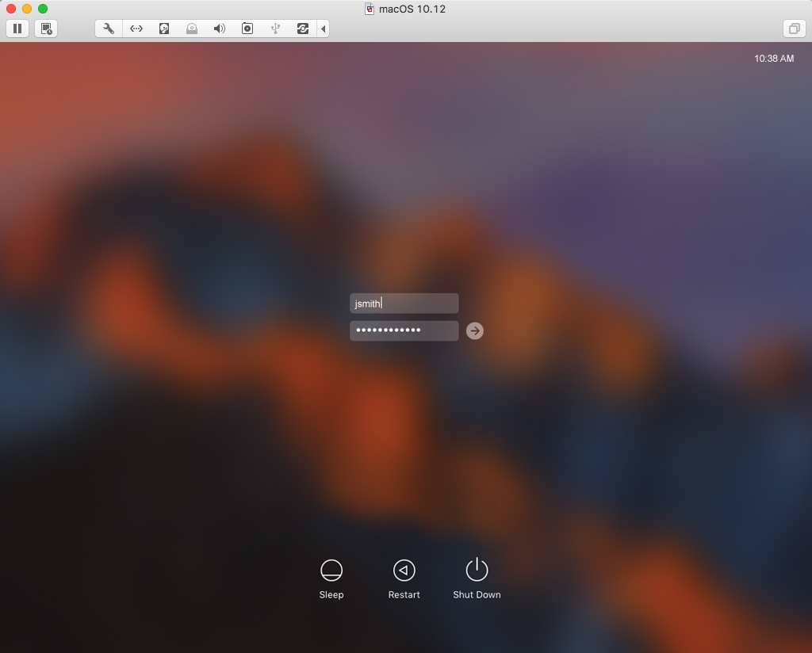This screenshot has height=653, width=812.
Task: Click the USB devices icon
Action: (x=275, y=29)
